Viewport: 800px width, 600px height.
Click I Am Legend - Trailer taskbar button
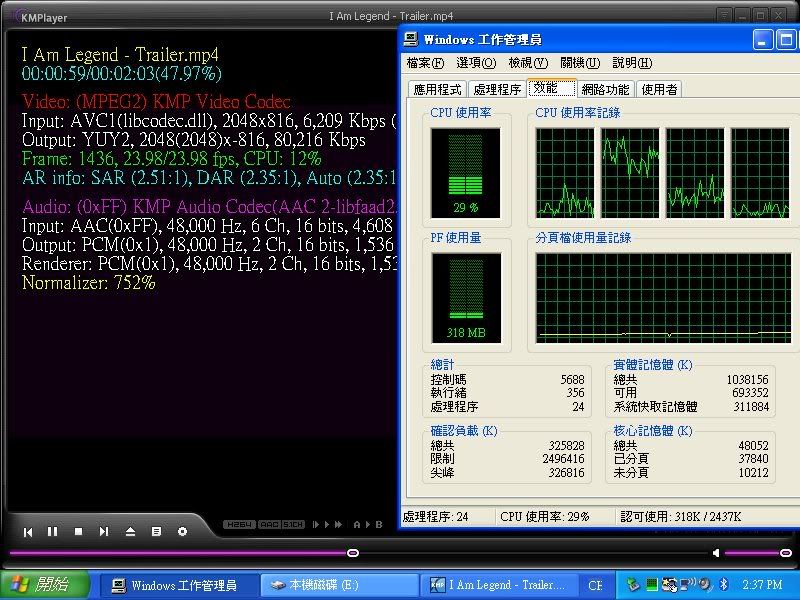pyautogui.click(x=498, y=585)
